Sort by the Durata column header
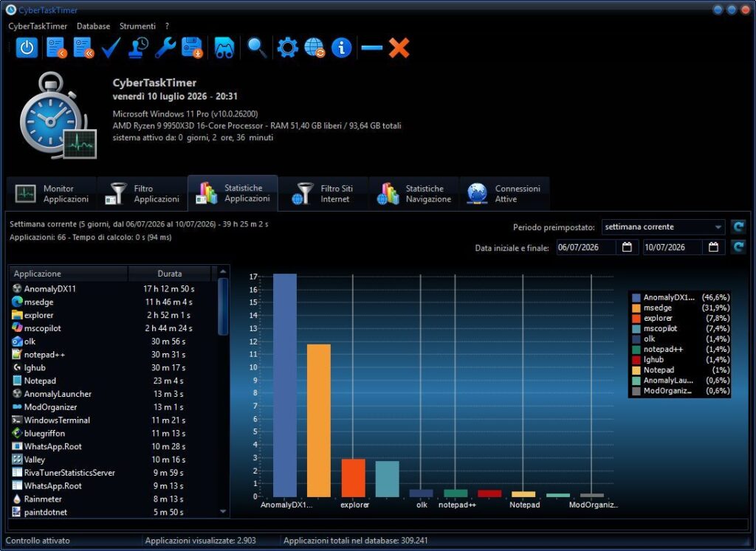756x551 pixels. tap(170, 274)
